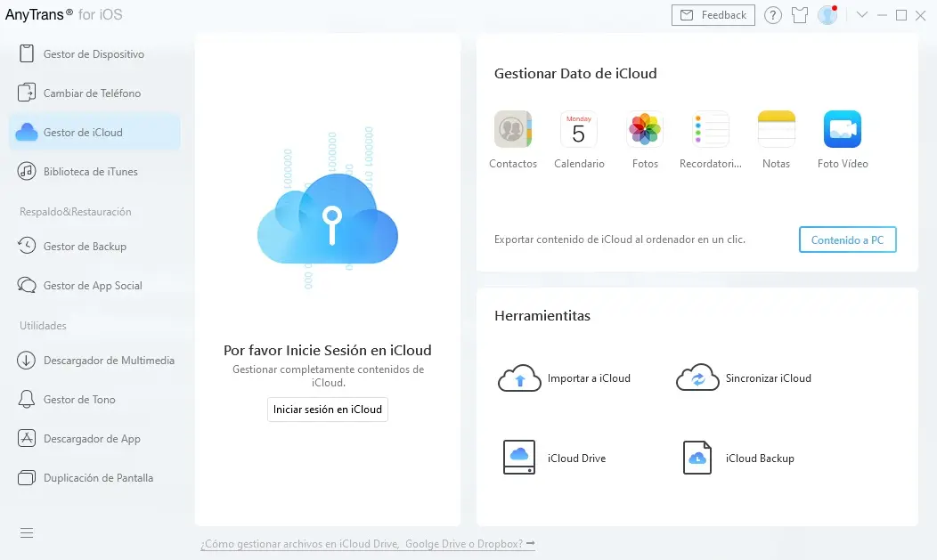The height and width of the screenshot is (560, 937).
Task: Select Biblioteca de iTunes label
Action: pos(90,171)
